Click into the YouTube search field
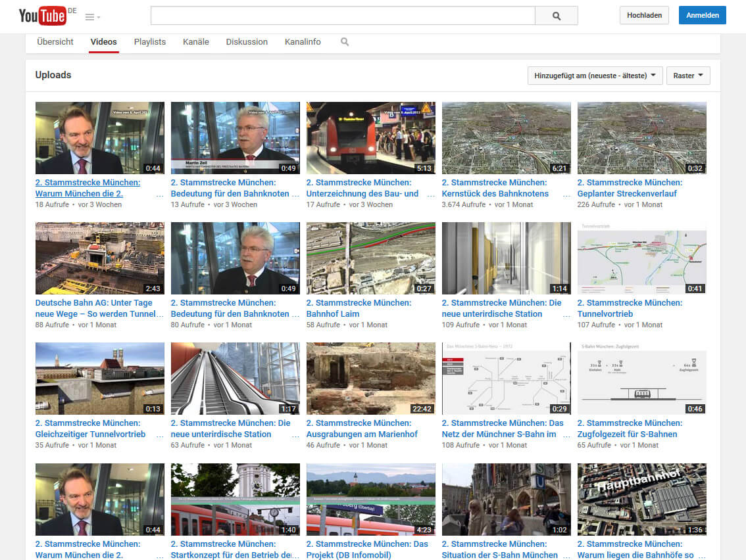This screenshot has height=560, width=746. 343,16
